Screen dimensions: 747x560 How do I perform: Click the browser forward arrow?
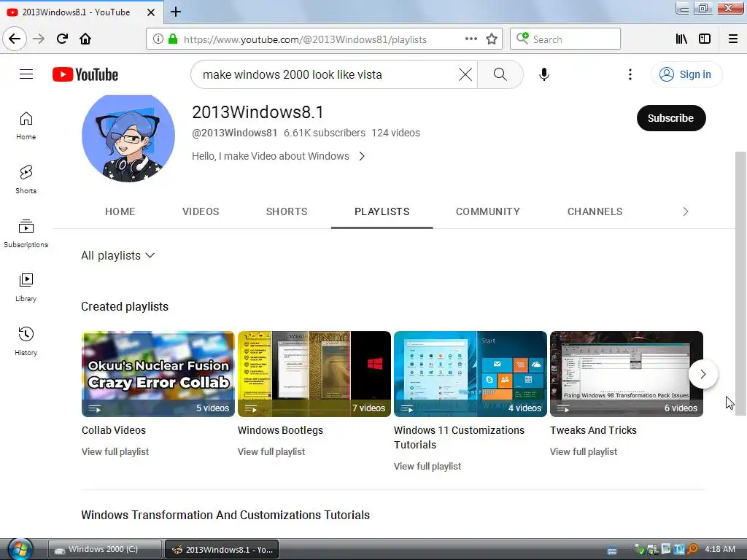[x=39, y=39]
